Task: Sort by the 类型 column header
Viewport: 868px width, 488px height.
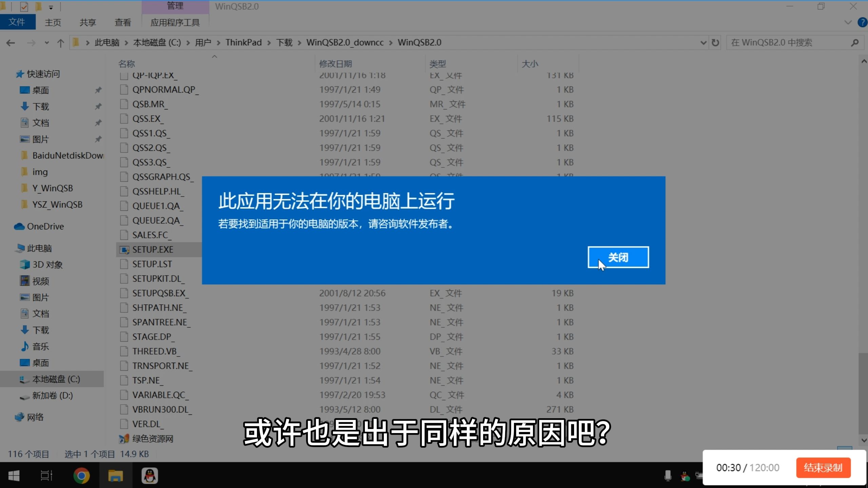Action: coord(438,64)
